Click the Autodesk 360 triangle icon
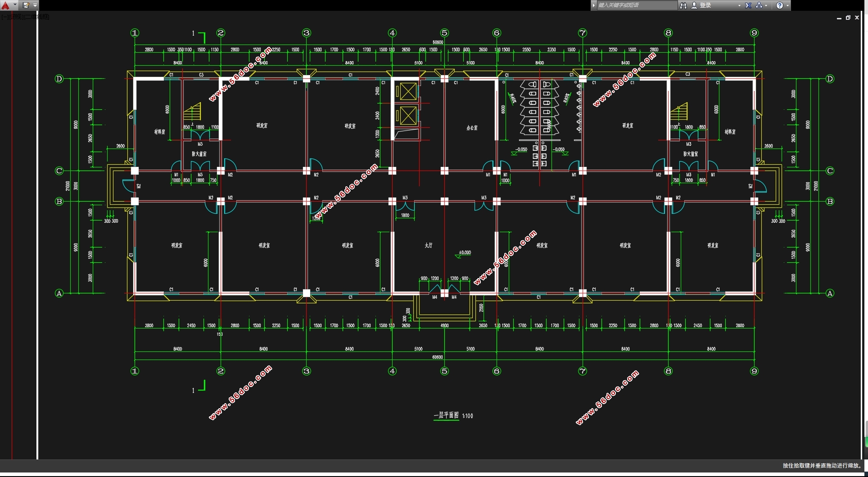This screenshot has width=868, height=477. click(759, 5)
